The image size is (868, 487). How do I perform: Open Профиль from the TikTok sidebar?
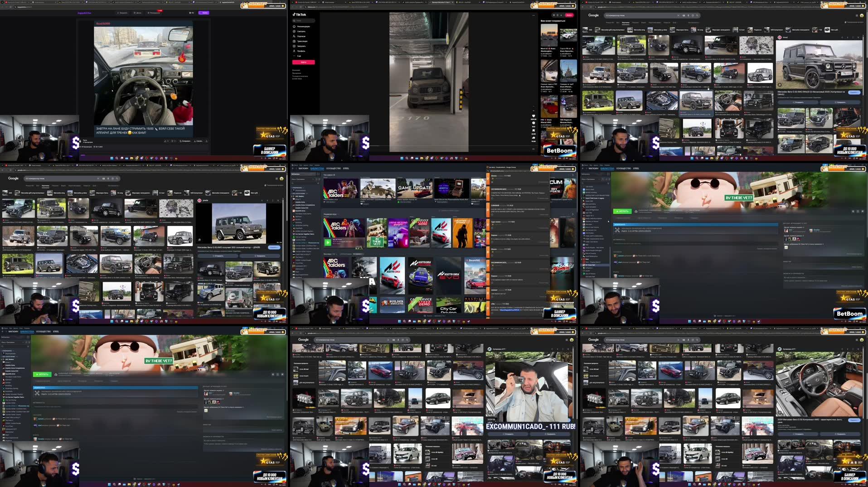tap(301, 51)
